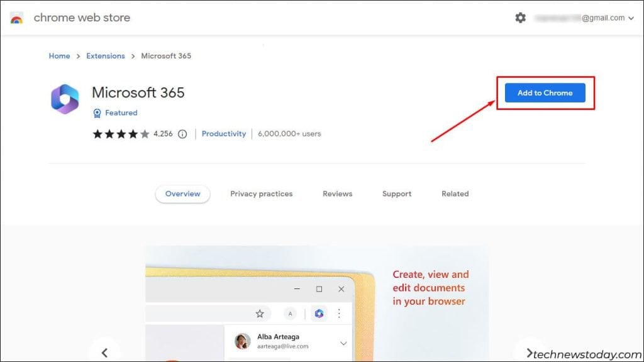Open the Productivity category link
This screenshot has height=362, width=644.
223,134
